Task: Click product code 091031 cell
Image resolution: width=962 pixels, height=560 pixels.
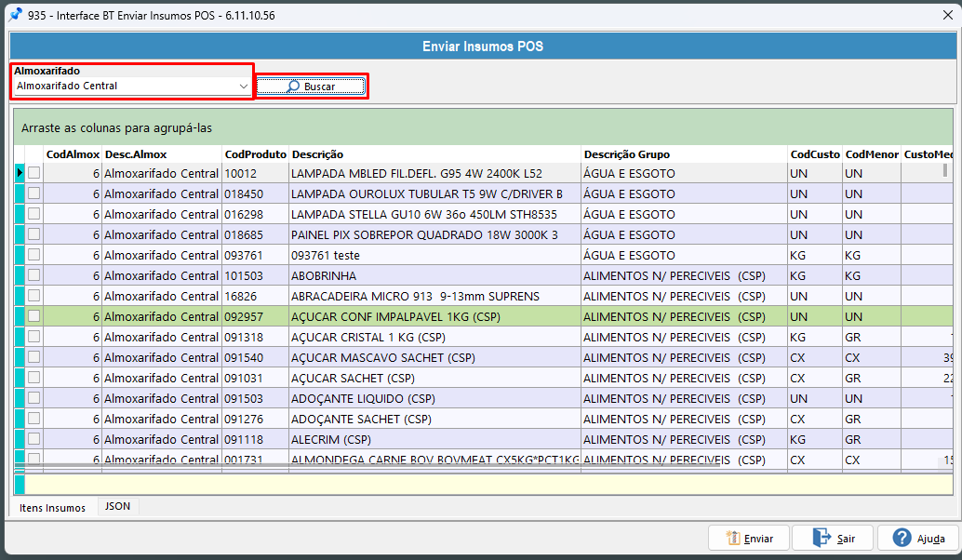Action: click(x=255, y=378)
